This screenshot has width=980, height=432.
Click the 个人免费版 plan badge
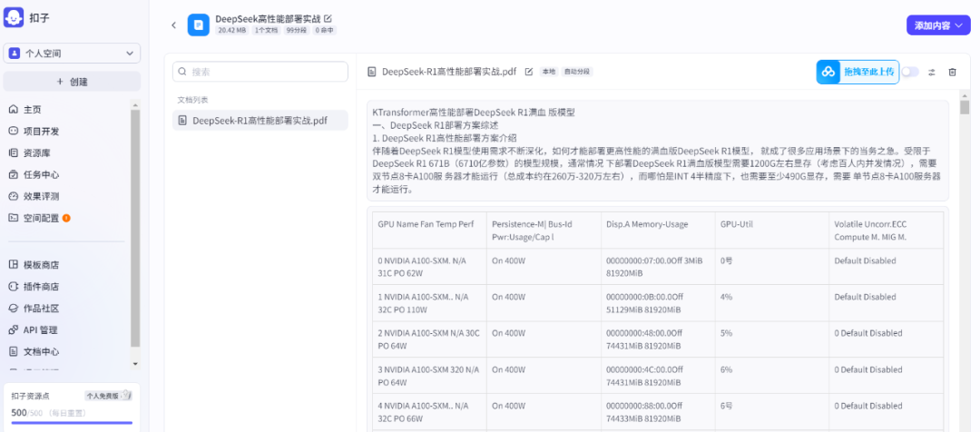coord(107,395)
